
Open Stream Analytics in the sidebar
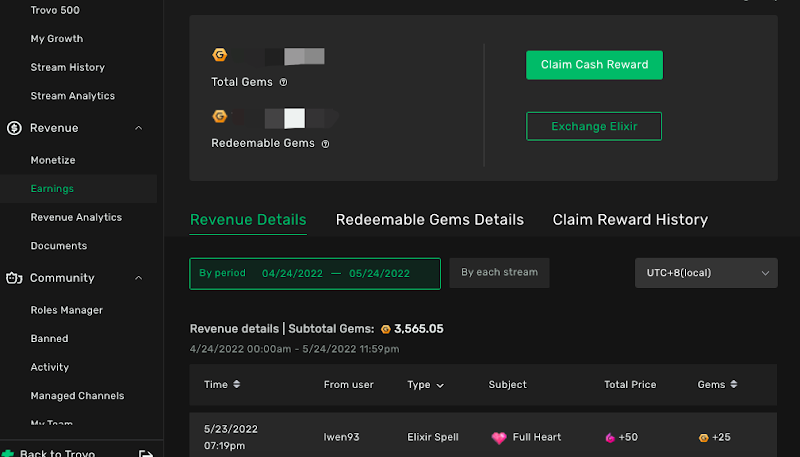coord(72,96)
